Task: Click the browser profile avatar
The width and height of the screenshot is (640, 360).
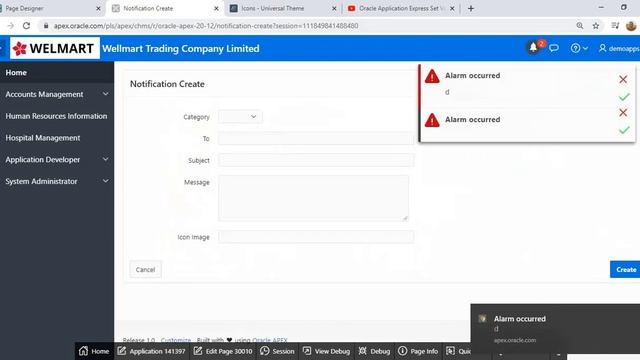Action: point(631,26)
